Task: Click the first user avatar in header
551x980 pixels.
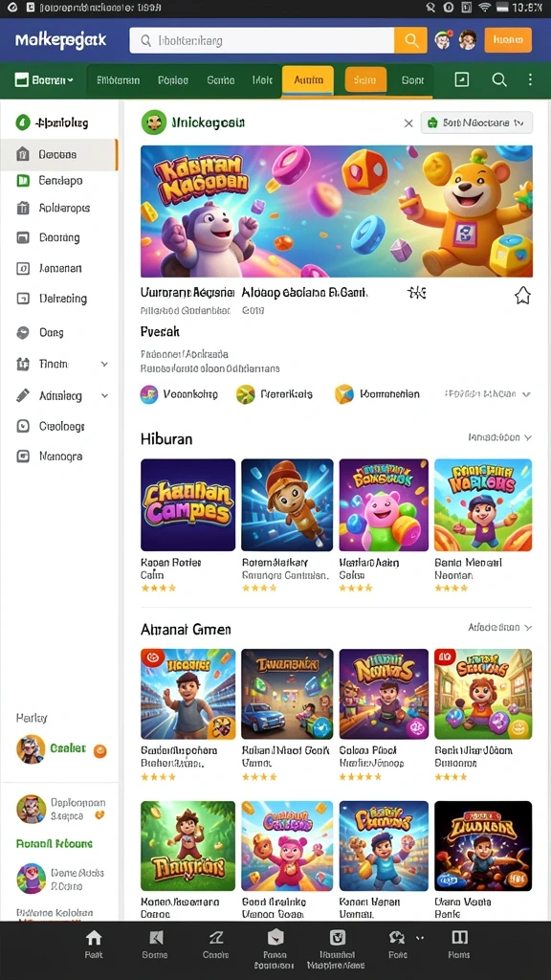Action: point(443,40)
